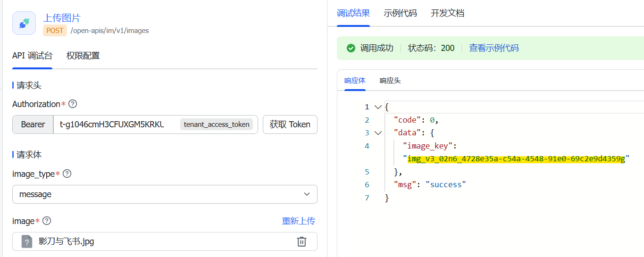Collapse the data object at line 3
This screenshot has height=257, width=644.
click(377, 133)
